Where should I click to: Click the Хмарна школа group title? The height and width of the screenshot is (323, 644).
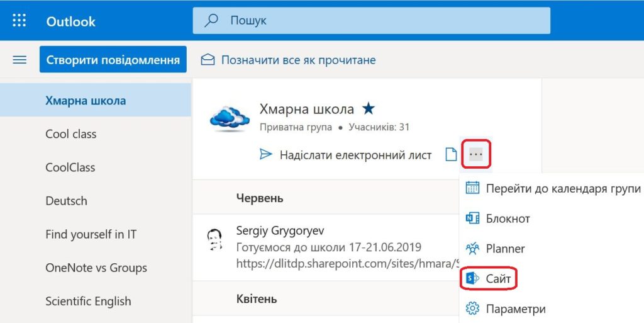(306, 109)
